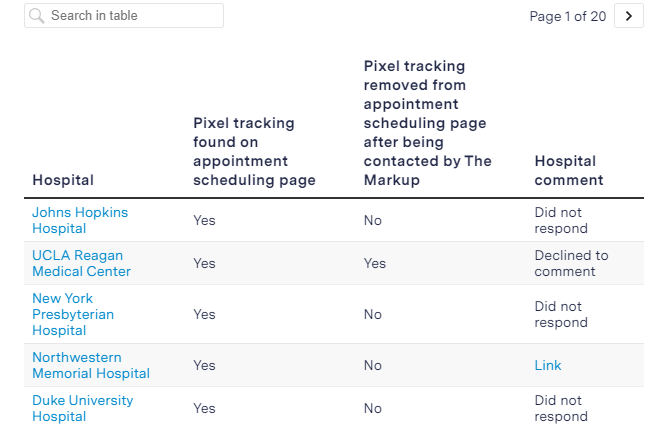
Task: Click the Page 1 of 20 indicator
Action: (x=567, y=16)
